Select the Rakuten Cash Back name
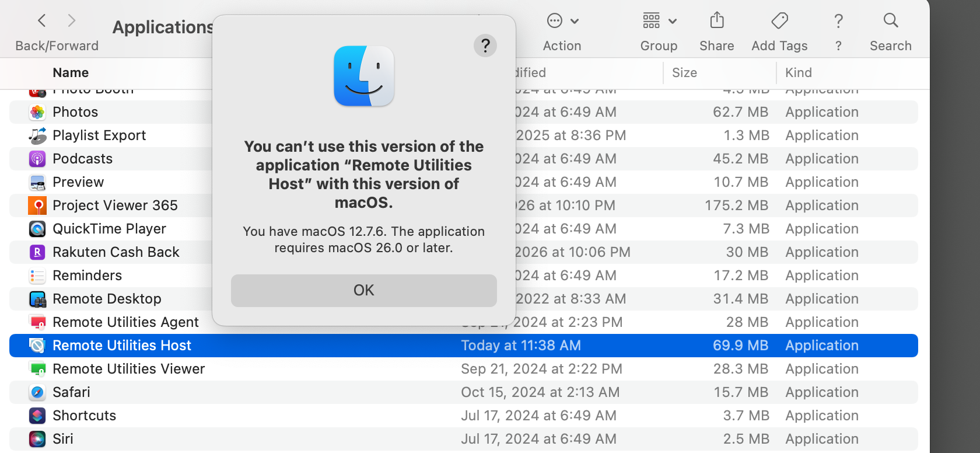 coord(116,252)
